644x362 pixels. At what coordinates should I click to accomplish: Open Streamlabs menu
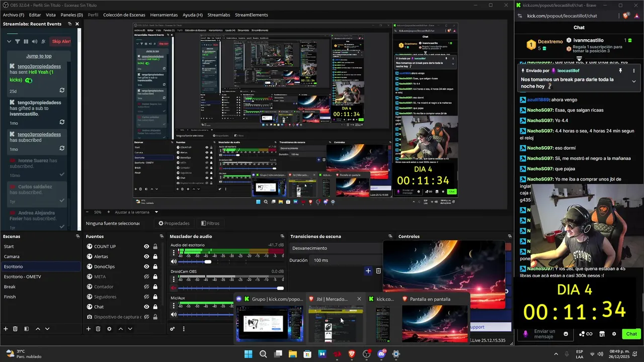219,15
